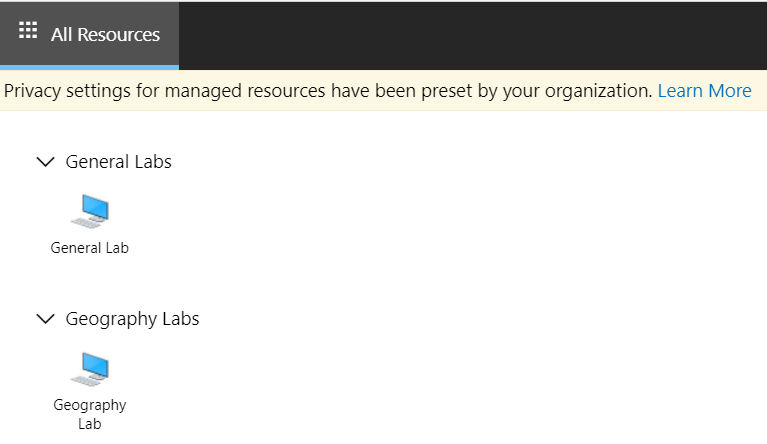Select the All Resources tab label
Viewport: 767px width, 444px height.
coord(105,34)
